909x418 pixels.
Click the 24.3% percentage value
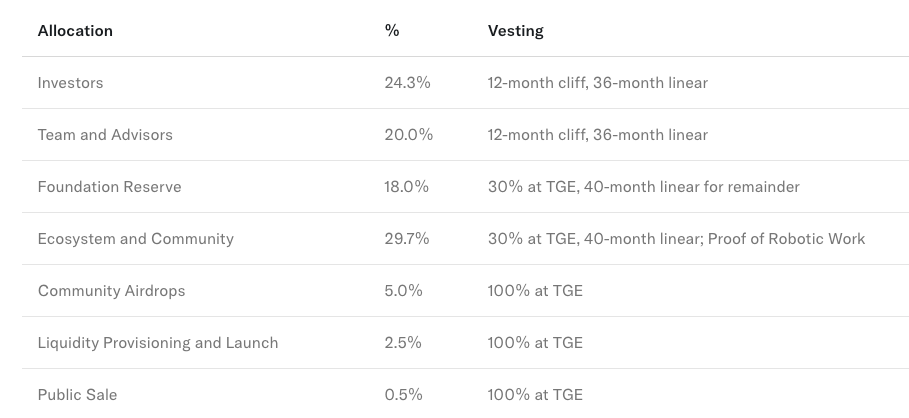407,83
